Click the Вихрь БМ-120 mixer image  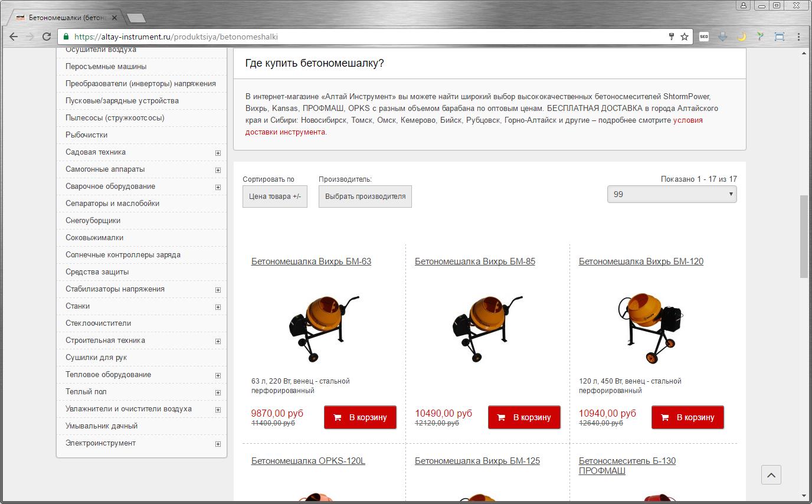[x=650, y=329]
